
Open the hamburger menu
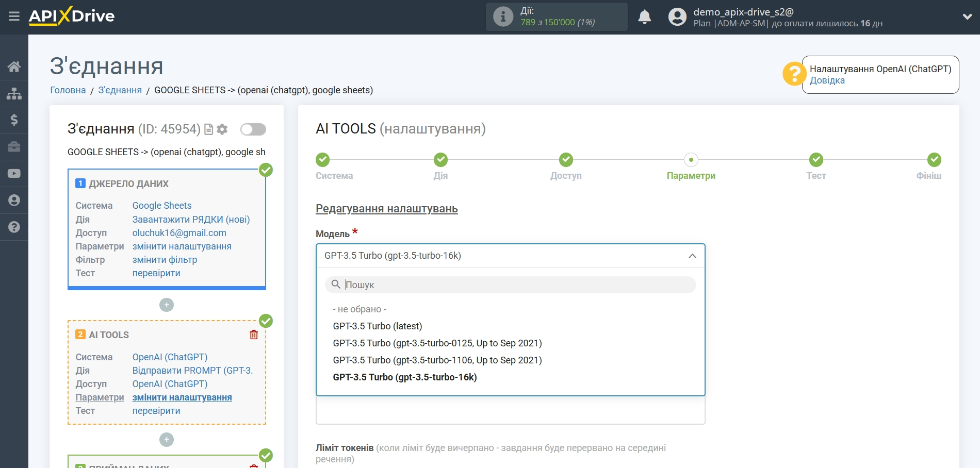[14, 16]
